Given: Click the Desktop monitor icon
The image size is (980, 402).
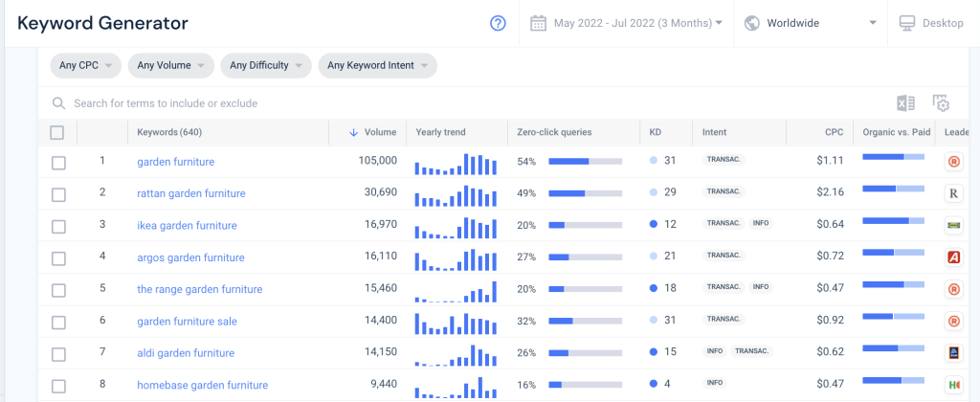Looking at the screenshot, I should coord(907,24).
